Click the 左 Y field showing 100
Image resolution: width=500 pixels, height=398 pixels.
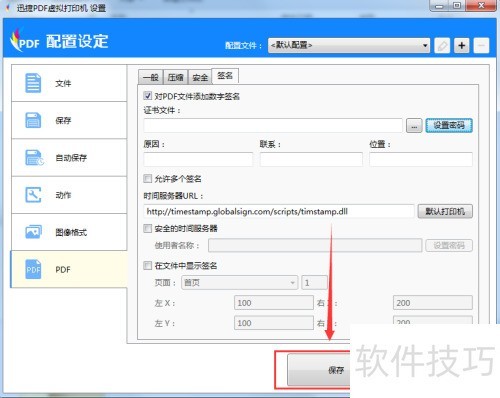point(274,323)
